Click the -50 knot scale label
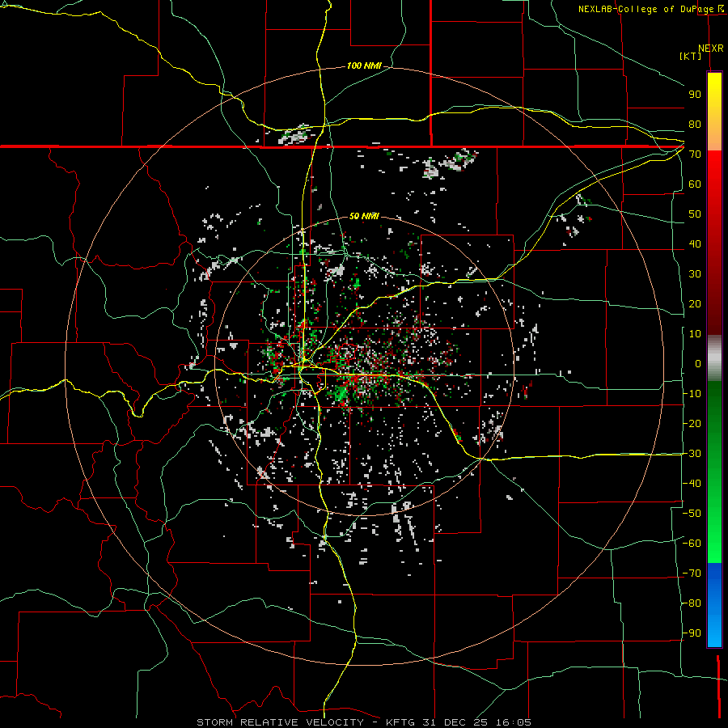Image resolution: width=728 pixels, height=728 pixels. [x=692, y=514]
